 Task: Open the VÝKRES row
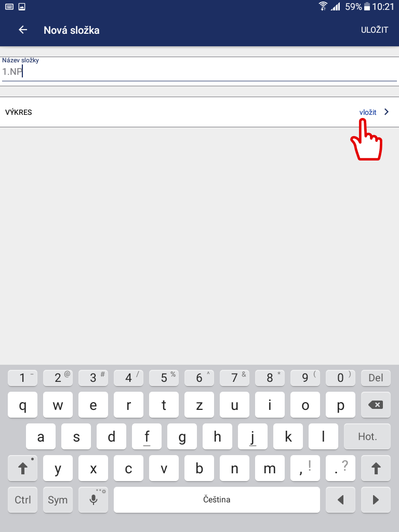199,112
